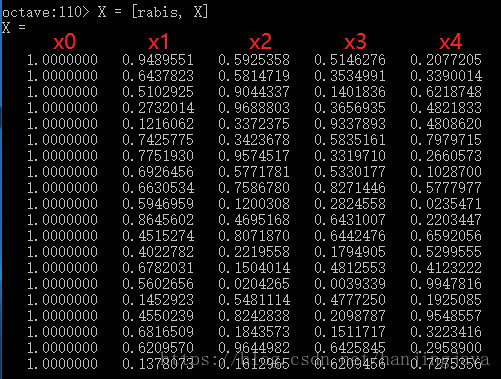Click the value 0.6782031
Viewport: 501px width, 379px height.
coord(158,268)
